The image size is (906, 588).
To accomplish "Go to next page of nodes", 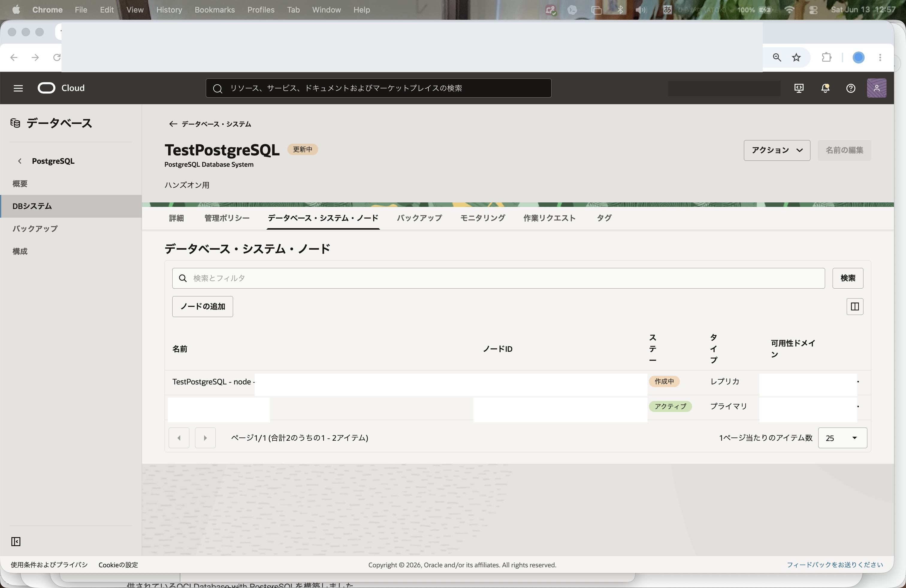I will coord(205,438).
